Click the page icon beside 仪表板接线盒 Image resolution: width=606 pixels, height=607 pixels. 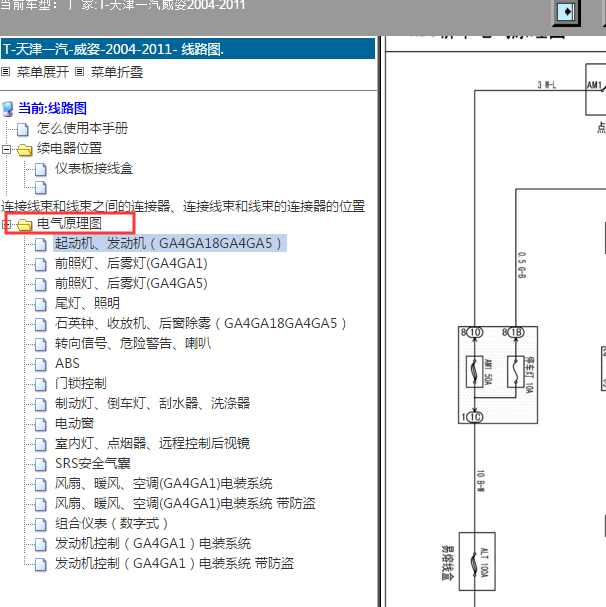(x=41, y=169)
